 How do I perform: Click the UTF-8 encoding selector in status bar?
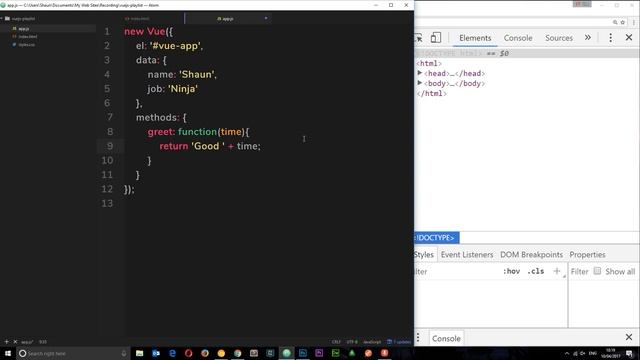352,342
